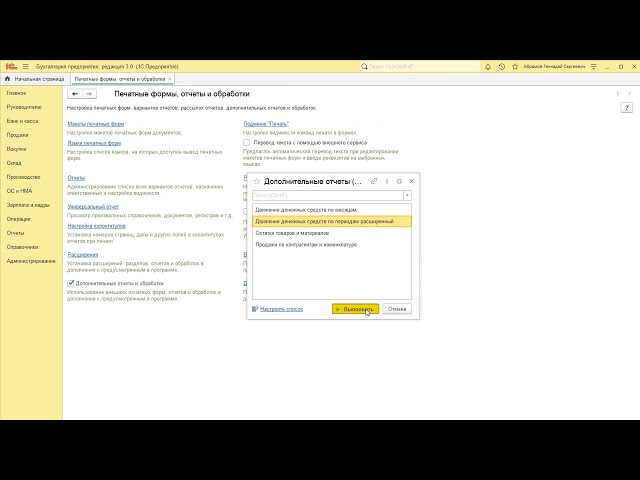640x480 pixels.
Task: Add dialog to favorites with star icon
Action: pyautogui.click(x=257, y=181)
